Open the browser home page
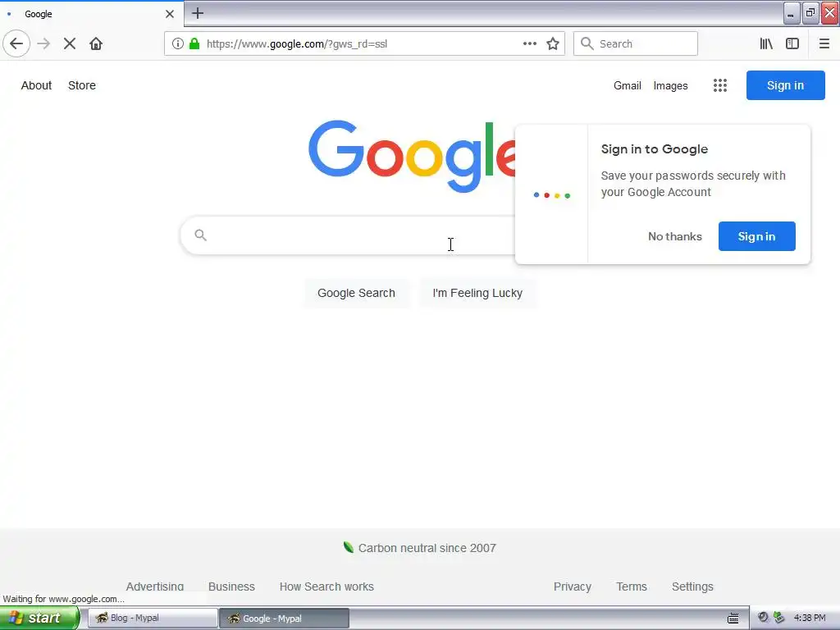Viewport: 840px width, 630px height. tap(96, 43)
